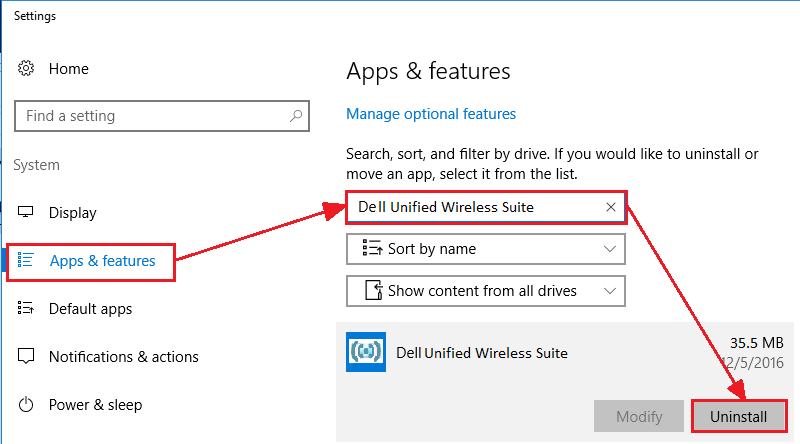Focus the Find a setting search box
The width and height of the screenshot is (800, 444).
pos(162,116)
